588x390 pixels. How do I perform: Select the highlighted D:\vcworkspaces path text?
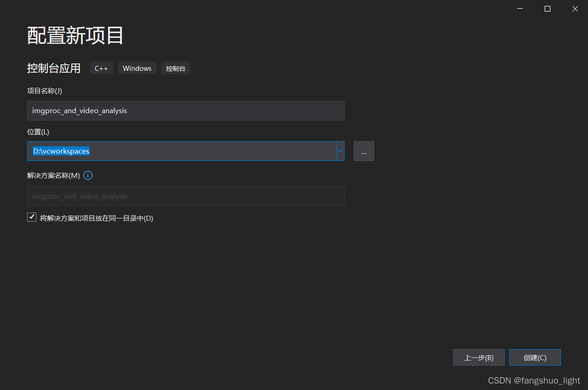tap(61, 151)
